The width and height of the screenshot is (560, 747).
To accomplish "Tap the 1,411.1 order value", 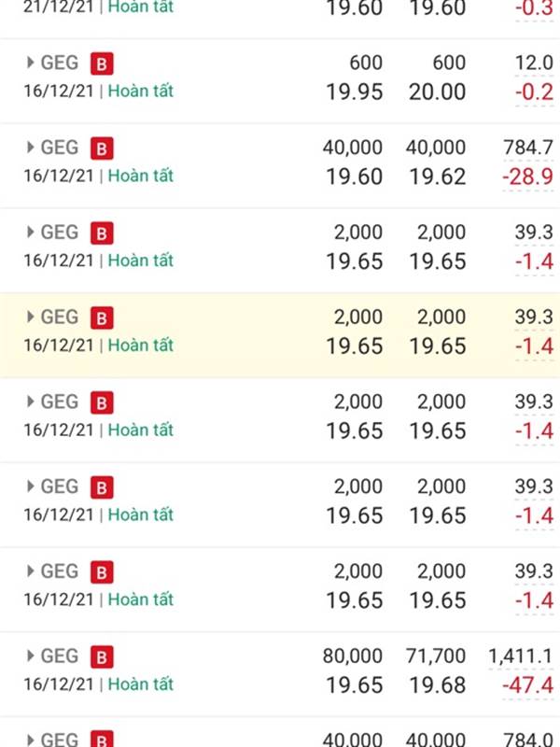I will (x=521, y=656).
